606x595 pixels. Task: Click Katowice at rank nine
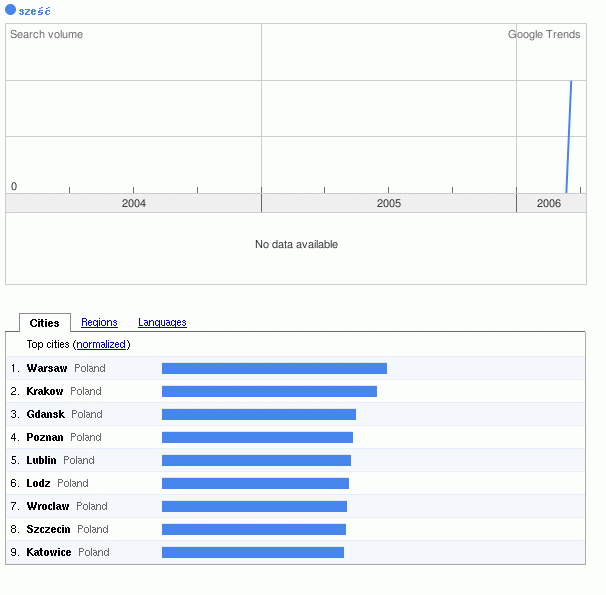coord(49,553)
